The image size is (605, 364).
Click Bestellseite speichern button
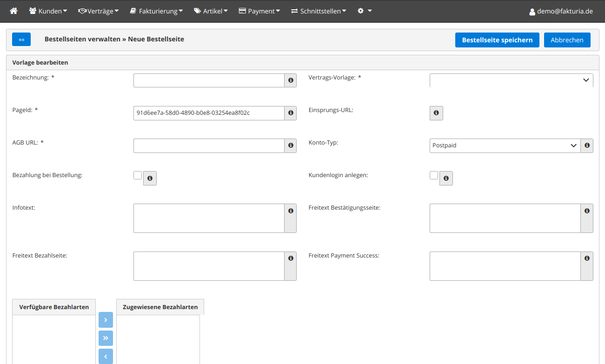(x=497, y=40)
